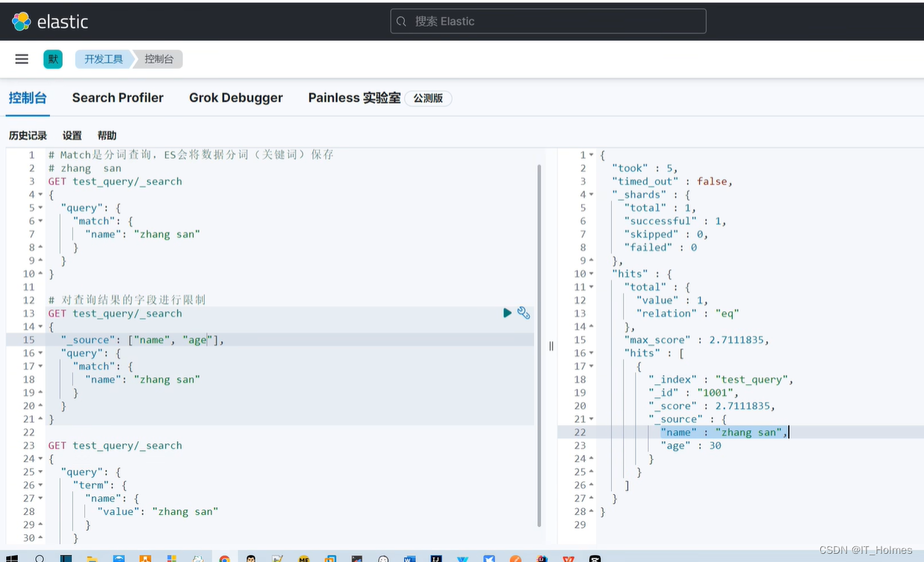This screenshot has height=562, width=924.
Task: Open Chrome from the taskbar
Action: (225, 558)
